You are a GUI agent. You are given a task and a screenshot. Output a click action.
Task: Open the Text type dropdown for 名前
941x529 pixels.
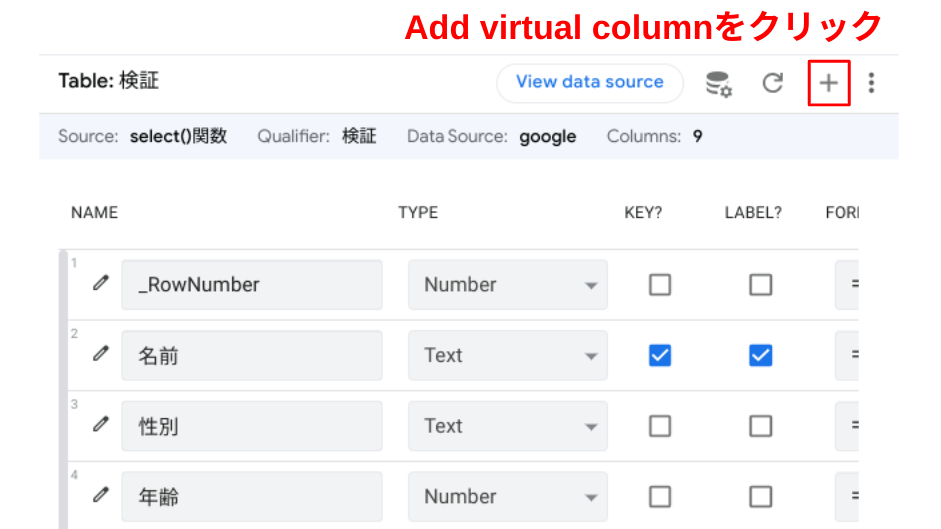pyautogui.click(x=507, y=355)
